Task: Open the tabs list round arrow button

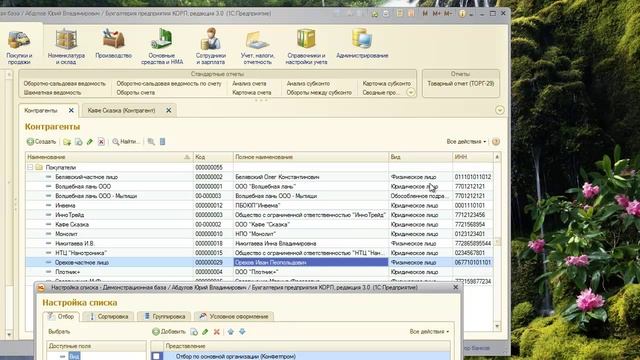Action: [500, 110]
